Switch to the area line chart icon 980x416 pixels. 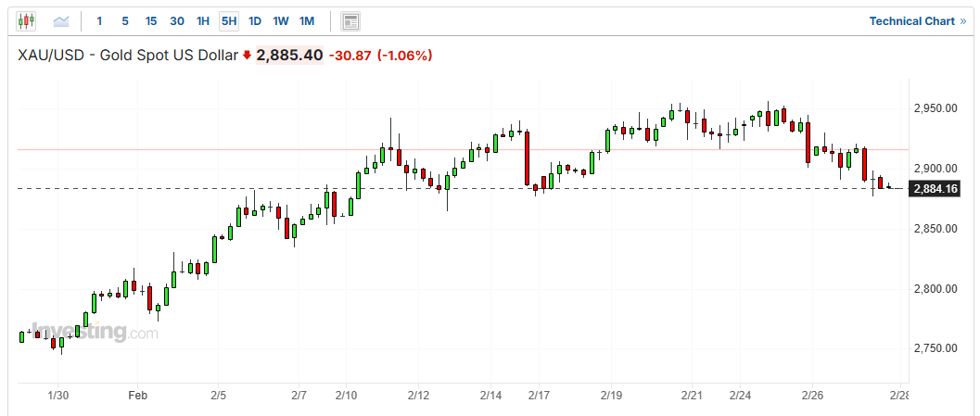(61, 21)
